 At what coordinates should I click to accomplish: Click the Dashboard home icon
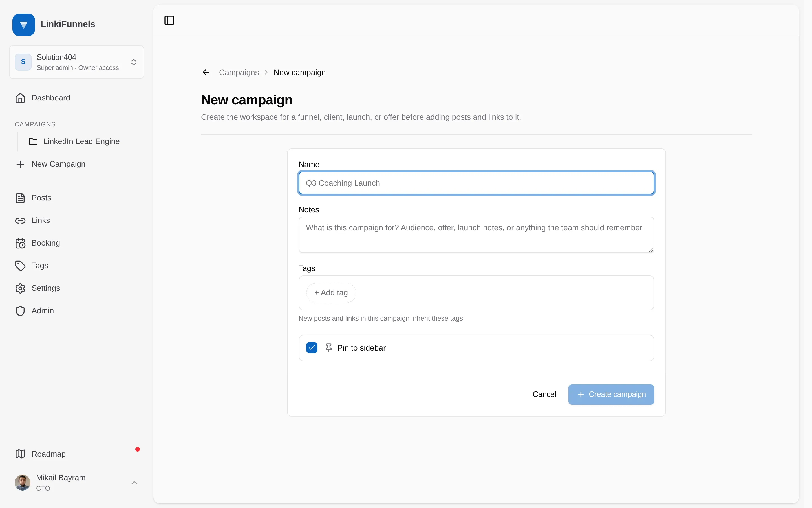point(20,98)
